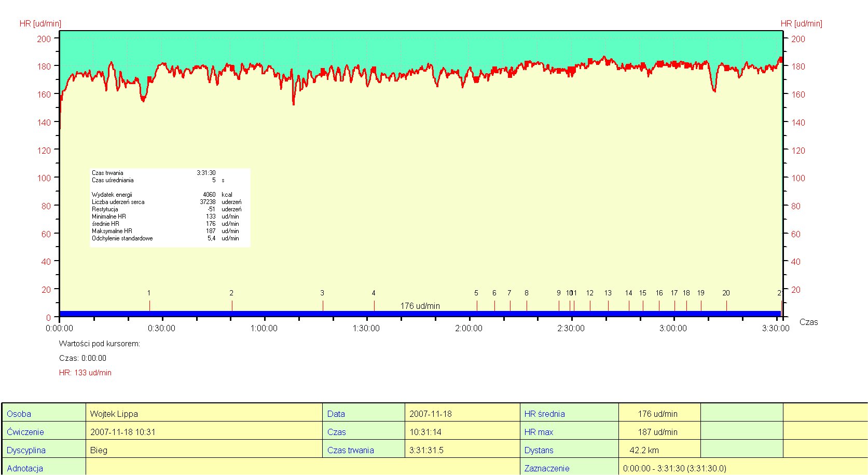Open the Ćwiczenie field label
Image resolution: width=868 pixels, height=475 pixels.
point(25,432)
